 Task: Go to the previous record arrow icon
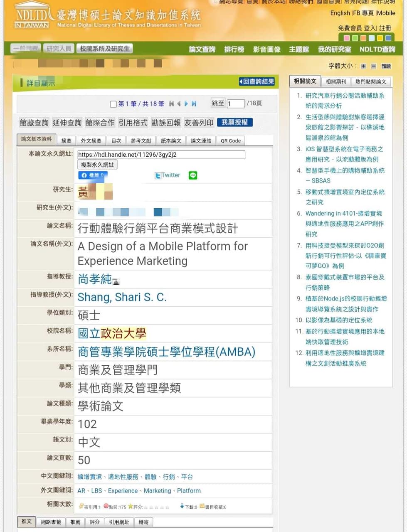tap(179, 103)
